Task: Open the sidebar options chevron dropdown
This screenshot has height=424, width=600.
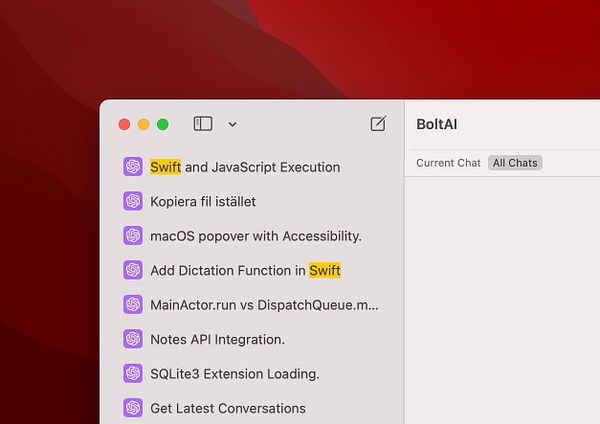Action: point(232,124)
